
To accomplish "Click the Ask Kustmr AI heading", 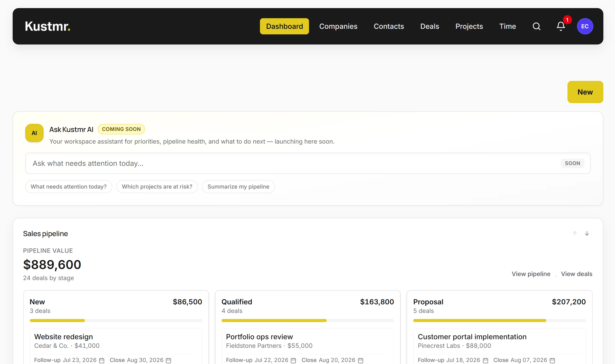I will pos(71,129).
